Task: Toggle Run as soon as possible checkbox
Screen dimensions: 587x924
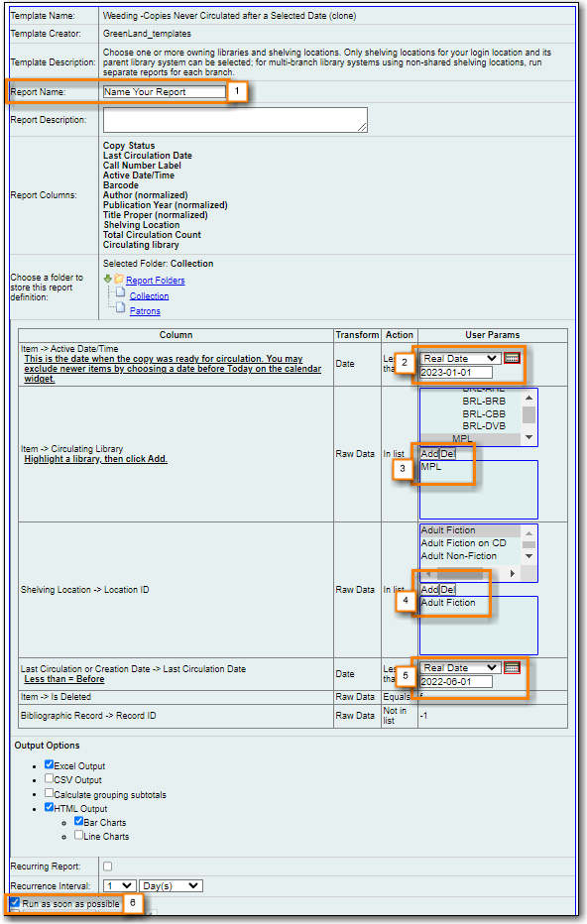Action: [15, 903]
